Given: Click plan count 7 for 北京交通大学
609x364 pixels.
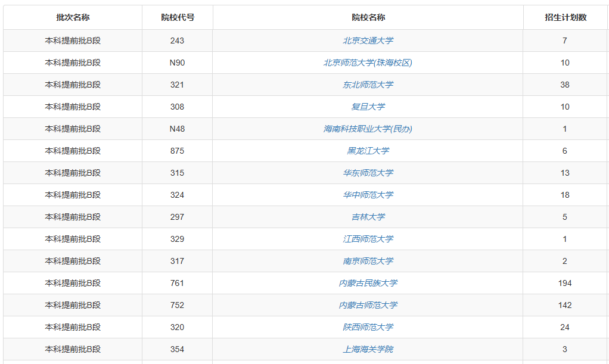Looking at the screenshot, I should [x=565, y=41].
